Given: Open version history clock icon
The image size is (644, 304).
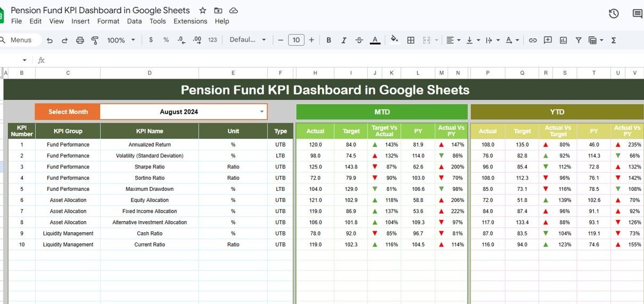Looking at the screenshot, I should tap(614, 14).
